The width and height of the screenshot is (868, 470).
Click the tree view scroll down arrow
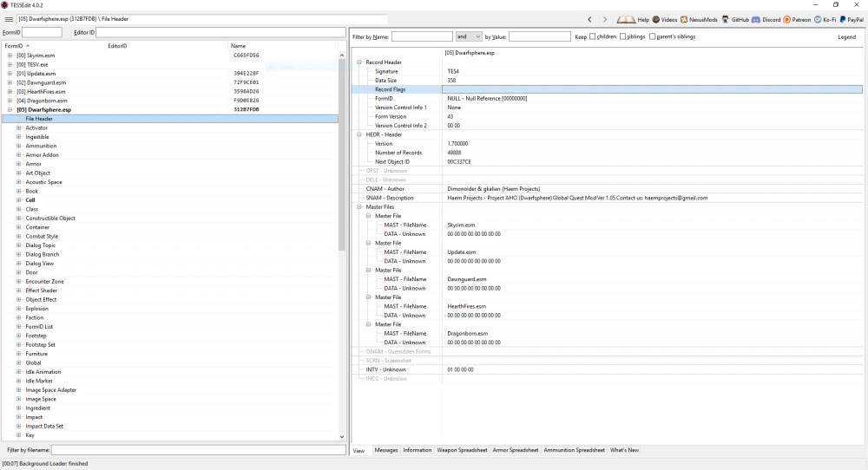tap(341, 436)
